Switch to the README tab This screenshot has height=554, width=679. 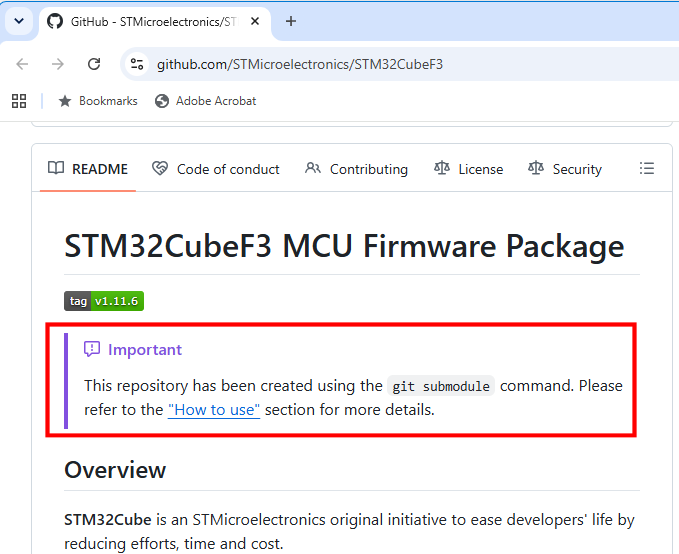88,169
